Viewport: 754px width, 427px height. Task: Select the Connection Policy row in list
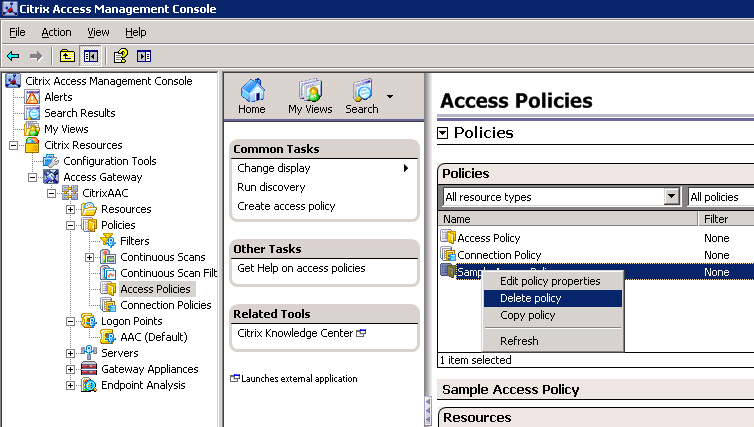[x=596, y=255]
